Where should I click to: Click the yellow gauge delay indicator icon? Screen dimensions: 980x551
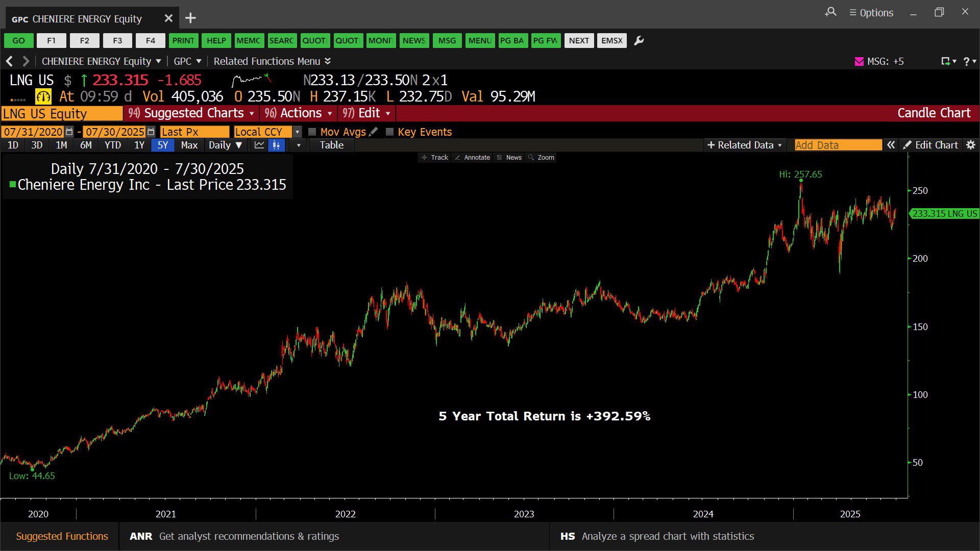[43, 96]
